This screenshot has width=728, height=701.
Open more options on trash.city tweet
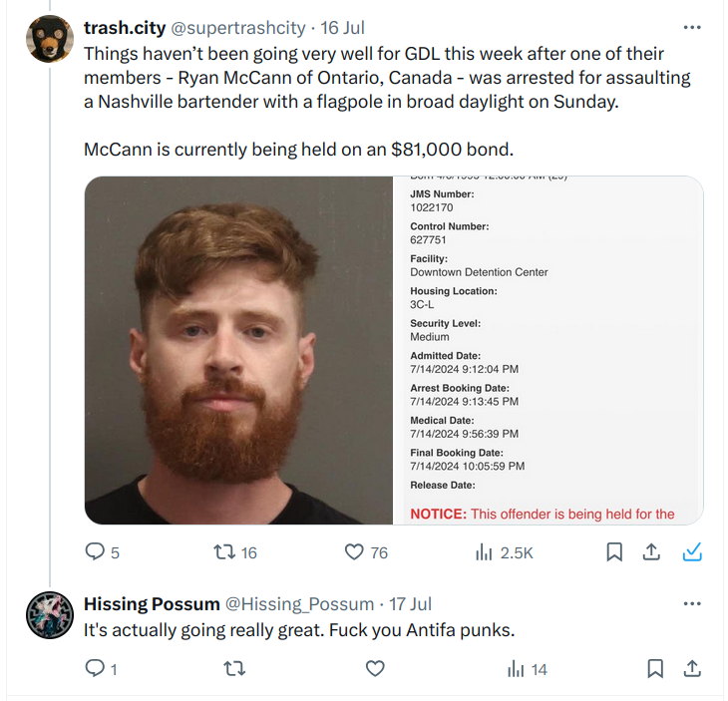[x=692, y=27]
